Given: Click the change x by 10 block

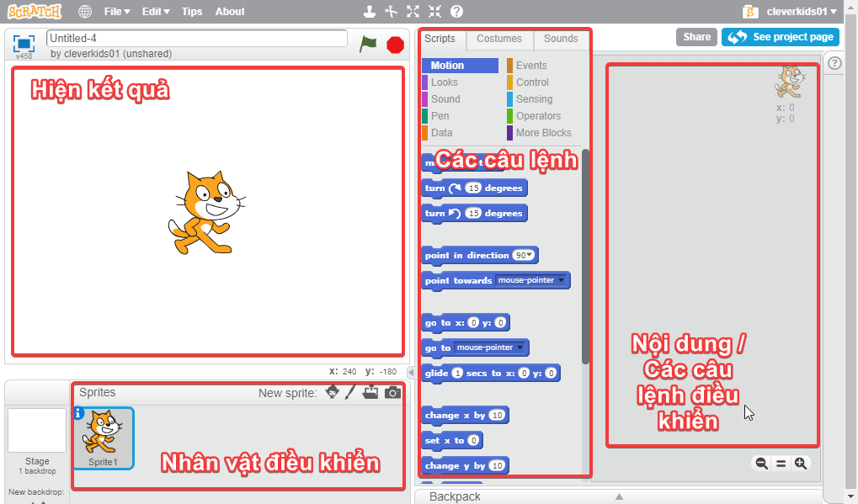Looking at the screenshot, I should pyautogui.click(x=466, y=416).
